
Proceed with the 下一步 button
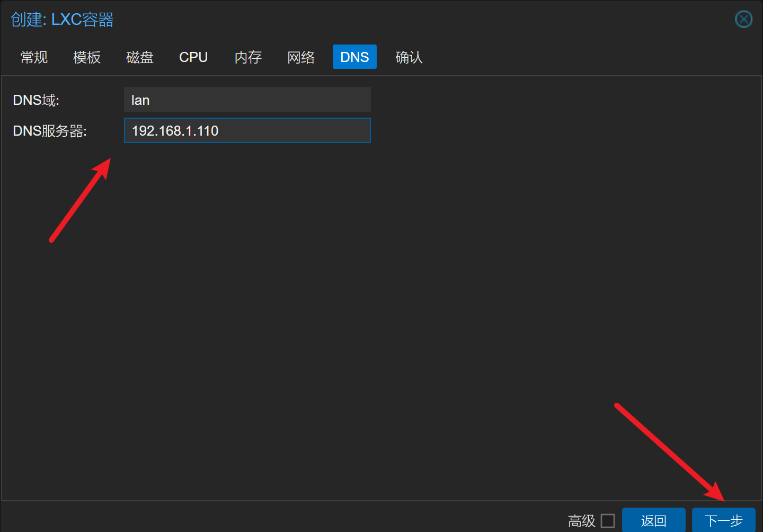tap(723, 521)
